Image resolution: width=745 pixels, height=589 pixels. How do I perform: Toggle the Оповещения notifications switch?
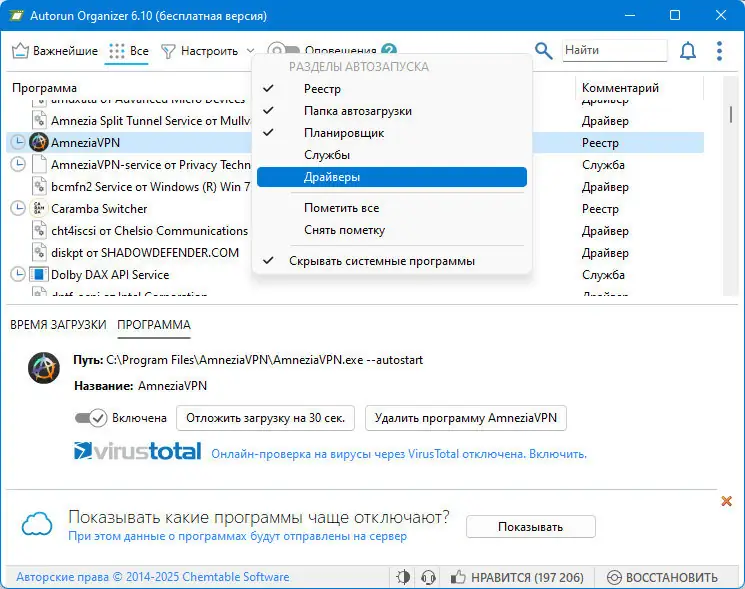pyautogui.click(x=283, y=50)
